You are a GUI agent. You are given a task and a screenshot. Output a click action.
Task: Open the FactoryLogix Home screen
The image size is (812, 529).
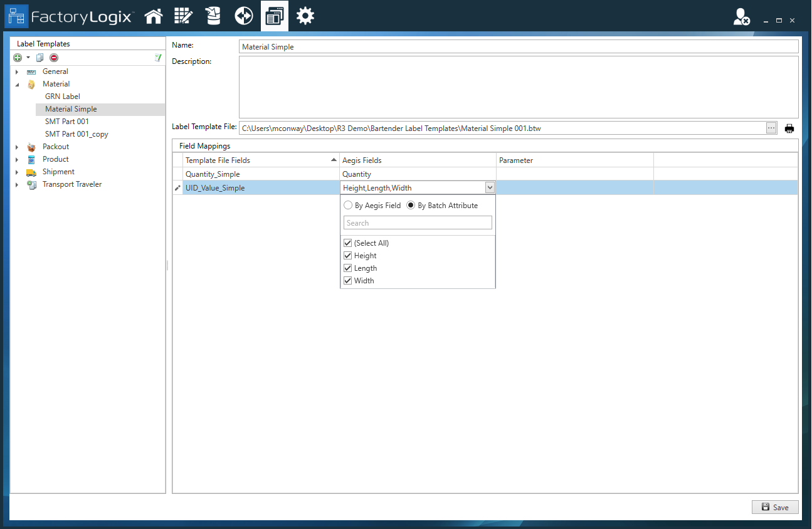154,16
